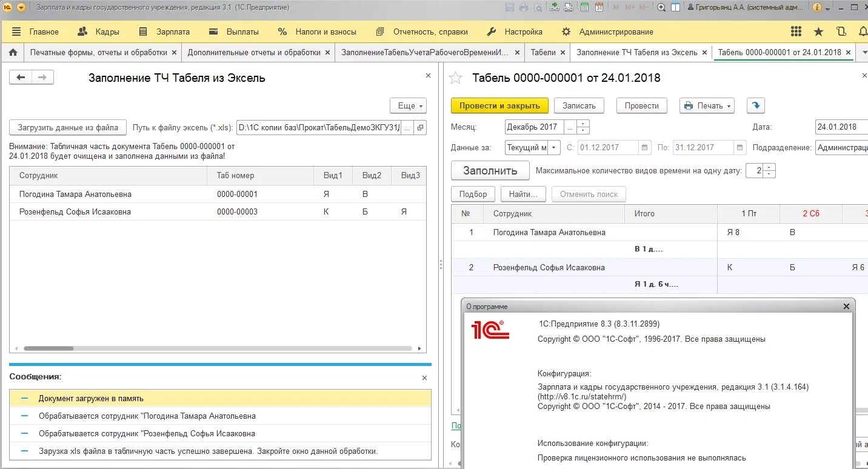Viewport: 868px width, 469px height.
Task: Select message Документ загружен в память
Action: (221, 398)
